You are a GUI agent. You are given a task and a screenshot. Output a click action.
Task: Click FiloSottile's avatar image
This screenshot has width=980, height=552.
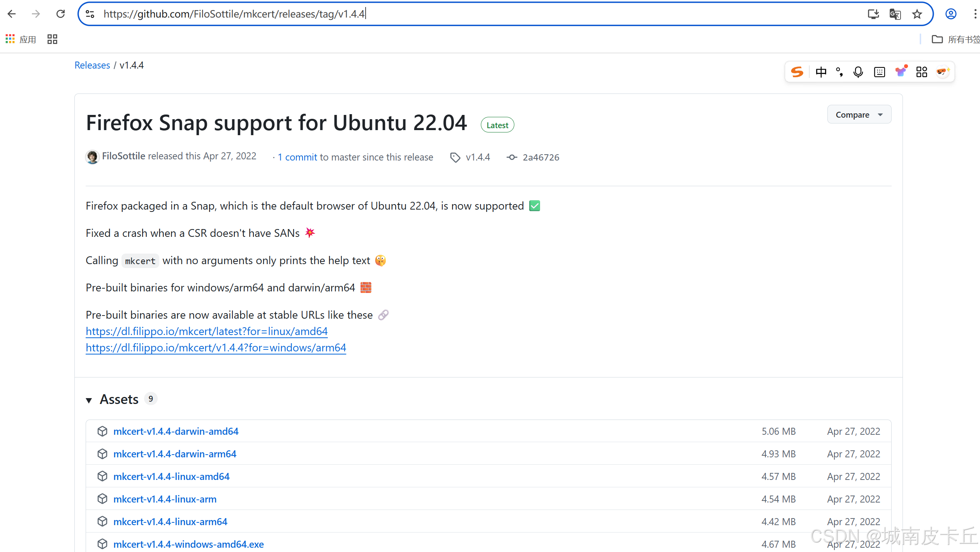(x=92, y=157)
